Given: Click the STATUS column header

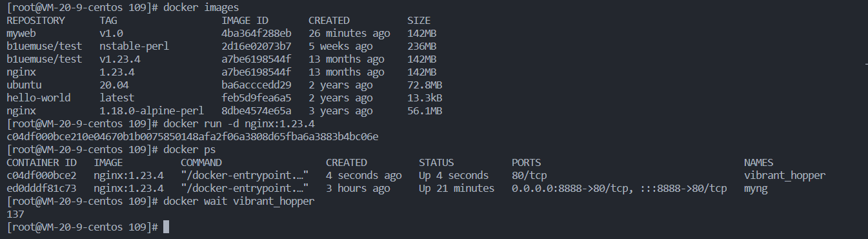Looking at the screenshot, I should coord(436,163).
